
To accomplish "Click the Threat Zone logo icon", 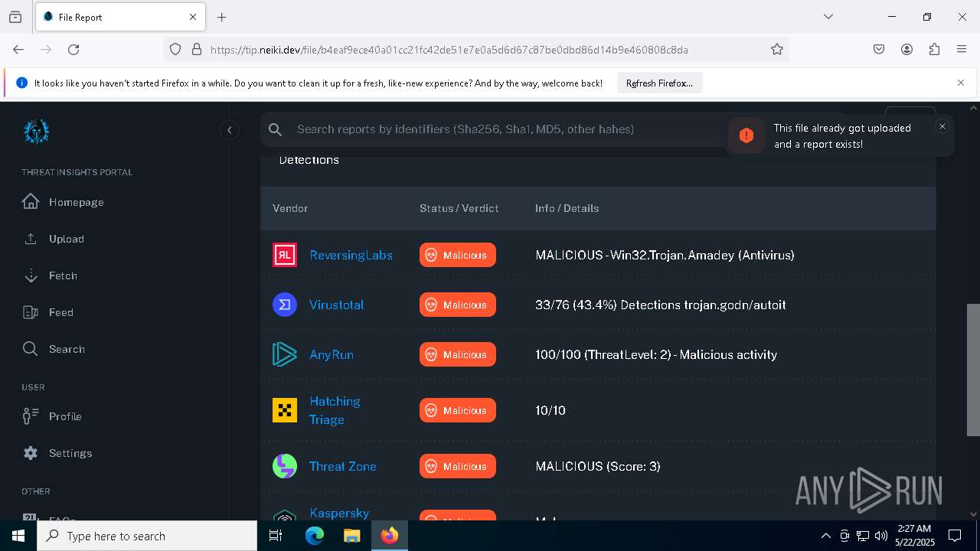I will pyautogui.click(x=285, y=466).
